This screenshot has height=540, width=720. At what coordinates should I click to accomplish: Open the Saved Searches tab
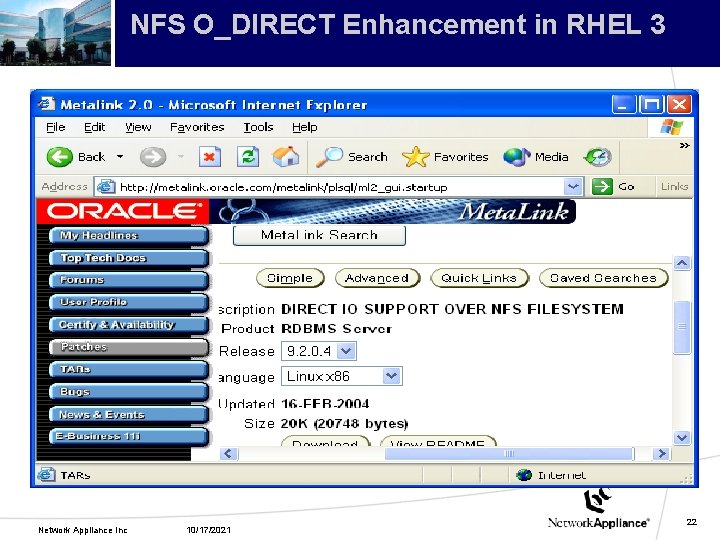click(x=603, y=278)
